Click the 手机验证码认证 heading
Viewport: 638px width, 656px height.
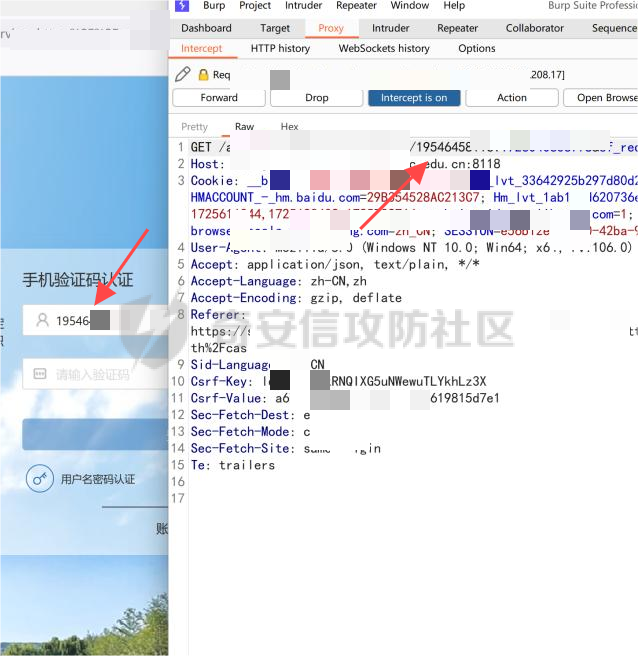(x=78, y=279)
